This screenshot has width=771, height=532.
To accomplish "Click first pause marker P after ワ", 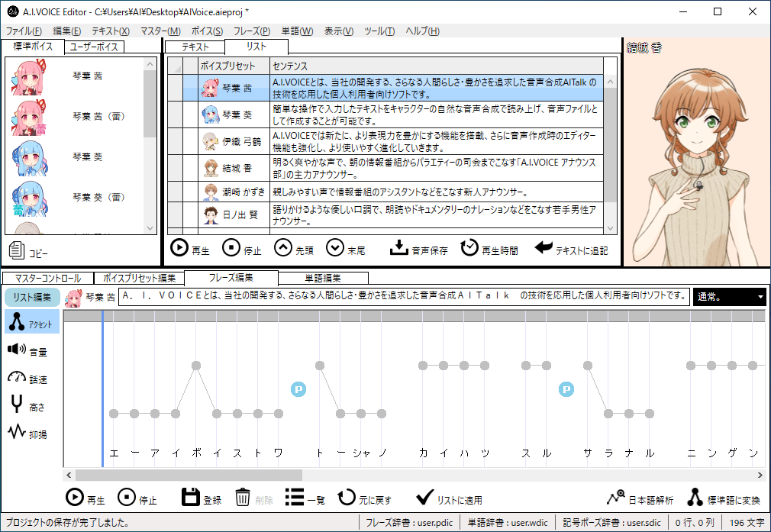I will point(298,389).
